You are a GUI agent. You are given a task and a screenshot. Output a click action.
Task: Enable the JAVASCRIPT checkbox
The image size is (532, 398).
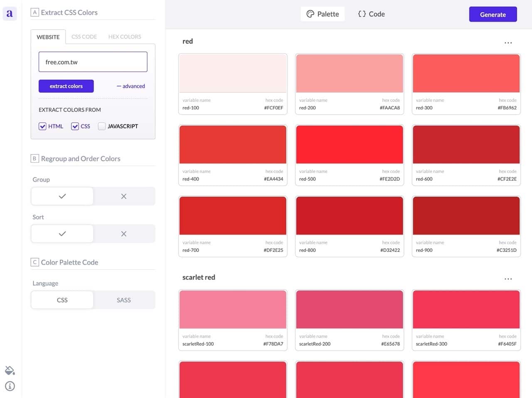101,126
